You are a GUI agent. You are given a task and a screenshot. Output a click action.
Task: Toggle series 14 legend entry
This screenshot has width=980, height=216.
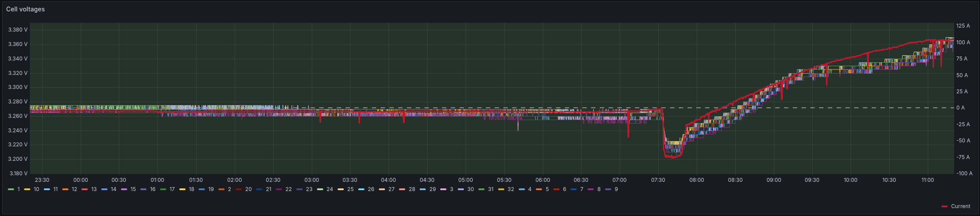pos(114,189)
